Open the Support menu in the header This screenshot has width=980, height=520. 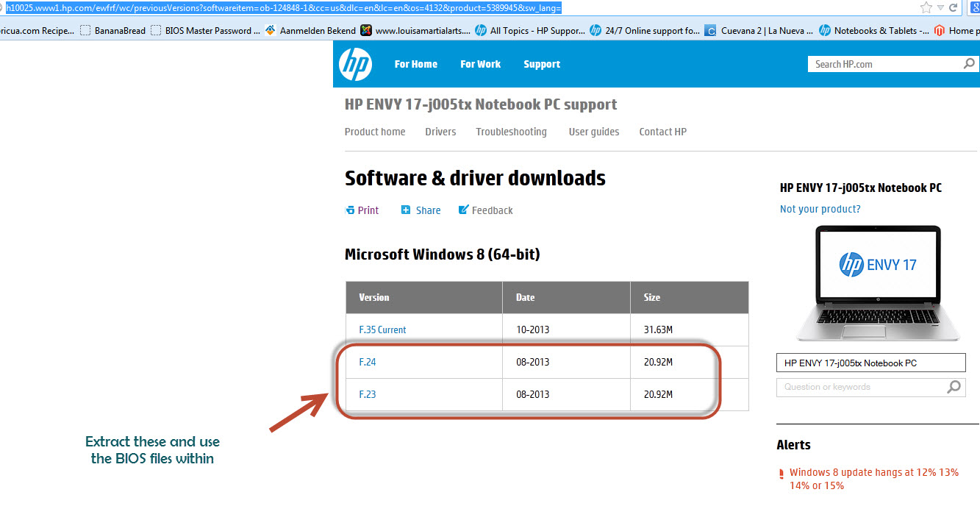point(542,64)
